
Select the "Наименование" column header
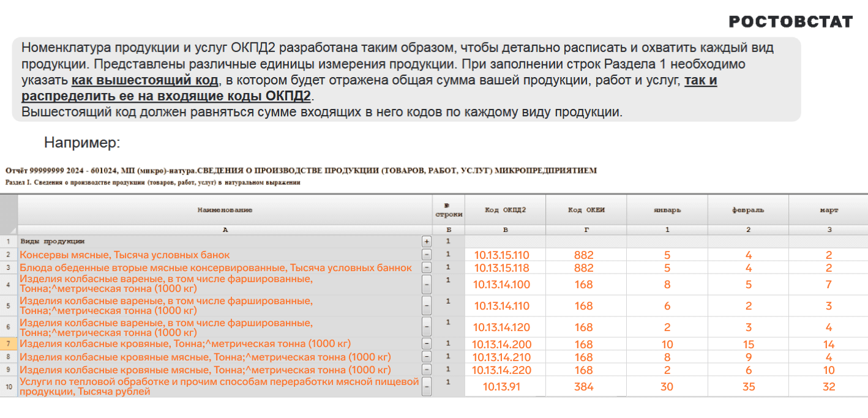click(x=225, y=210)
